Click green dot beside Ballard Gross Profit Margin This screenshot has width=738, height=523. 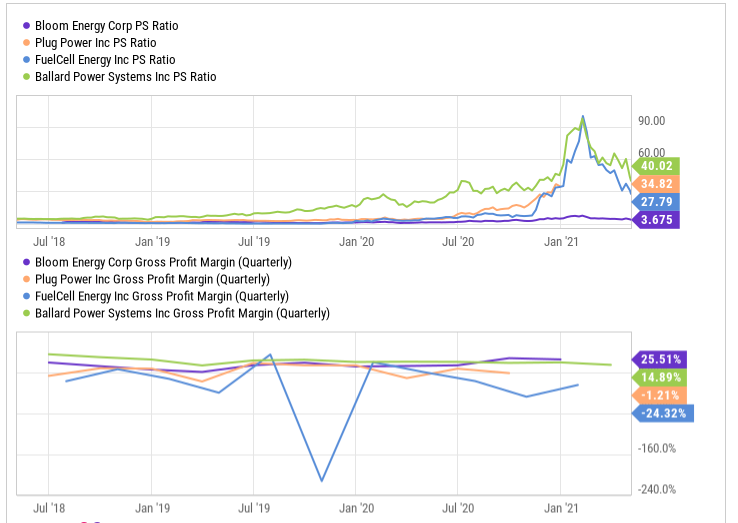27,313
